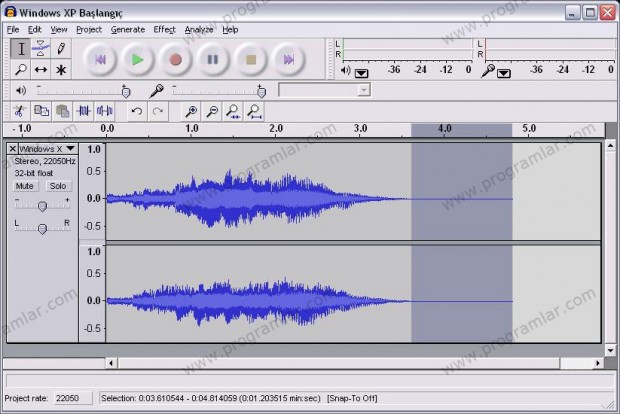Copy the selection using the copy icon
Screen dimensions: 620x414
(x=41, y=111)
